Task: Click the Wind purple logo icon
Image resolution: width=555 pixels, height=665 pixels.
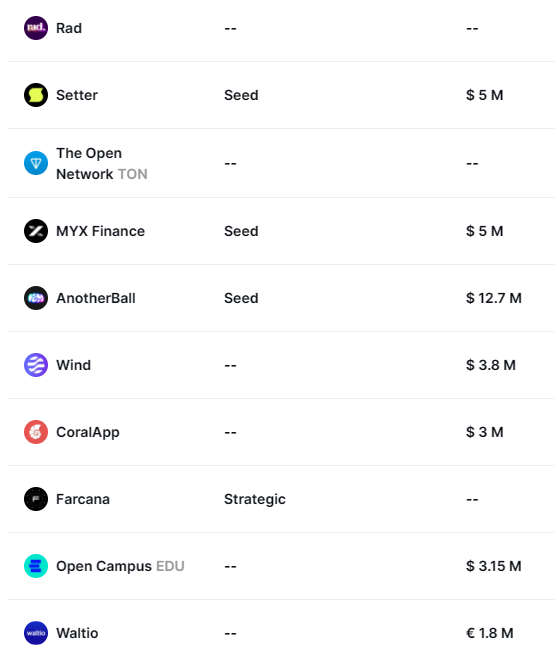Action: coord(36,365)
